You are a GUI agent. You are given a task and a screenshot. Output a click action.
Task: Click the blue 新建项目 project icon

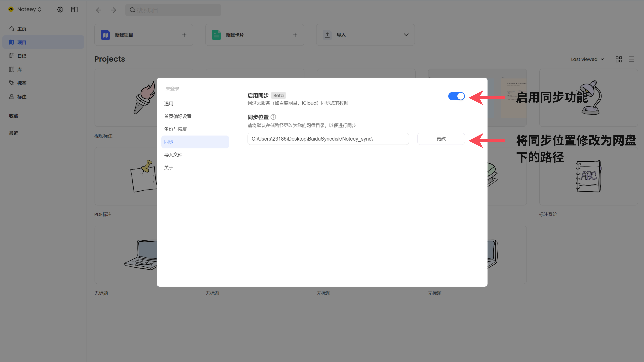pos(106,35)
